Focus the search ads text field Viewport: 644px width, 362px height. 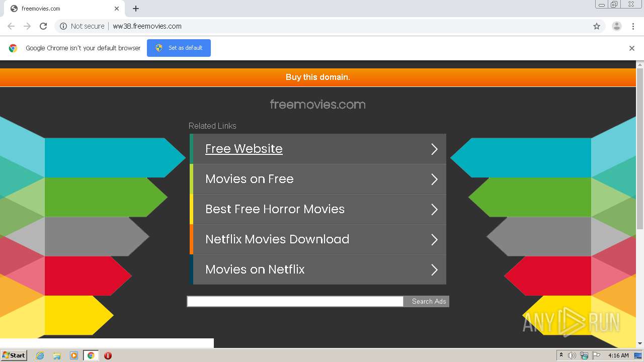pos(295,301)
